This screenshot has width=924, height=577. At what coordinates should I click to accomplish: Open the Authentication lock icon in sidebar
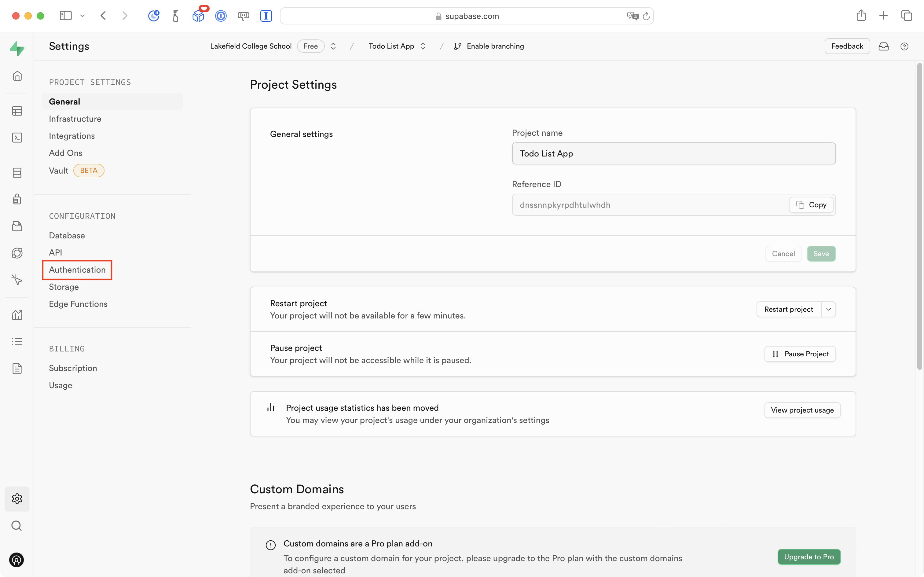[17, 199]
